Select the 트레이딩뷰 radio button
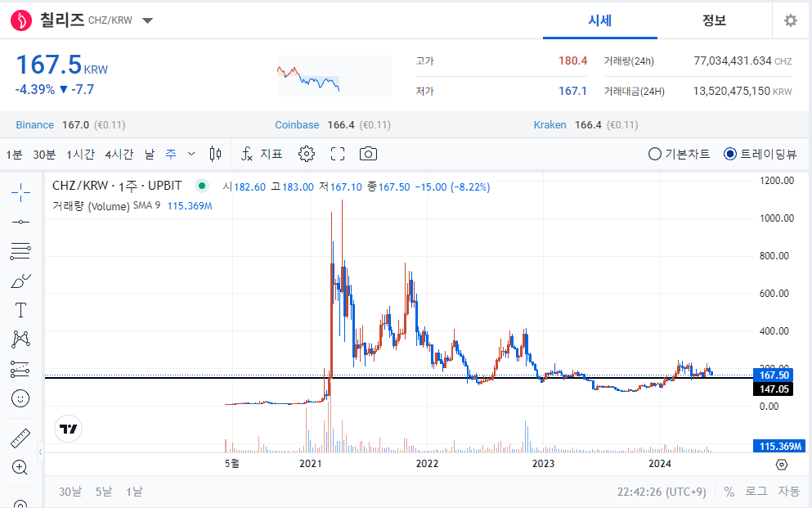This screenshot has width=812, height=508. coord(730,154)
